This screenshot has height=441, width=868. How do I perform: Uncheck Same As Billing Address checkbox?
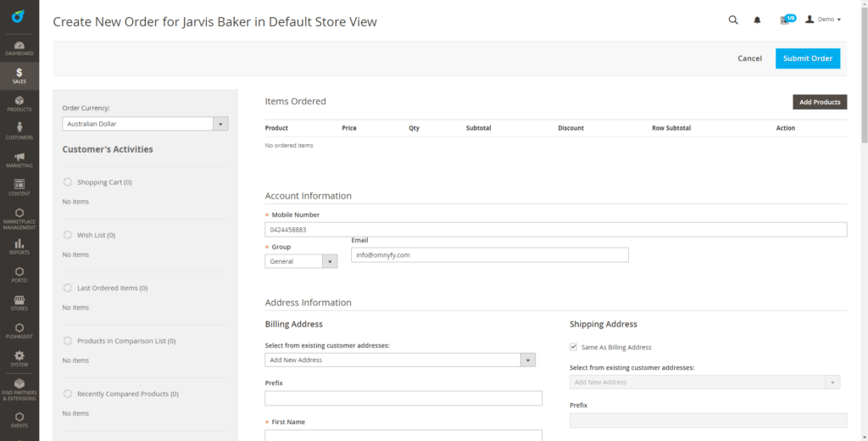(574, 347)
